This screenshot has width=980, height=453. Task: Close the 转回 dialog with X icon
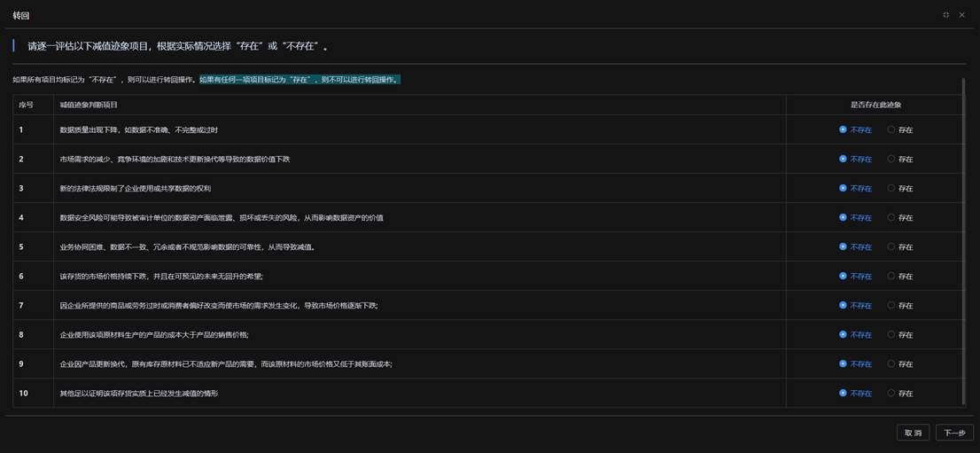pyautogui.click(x=961, y=15)
